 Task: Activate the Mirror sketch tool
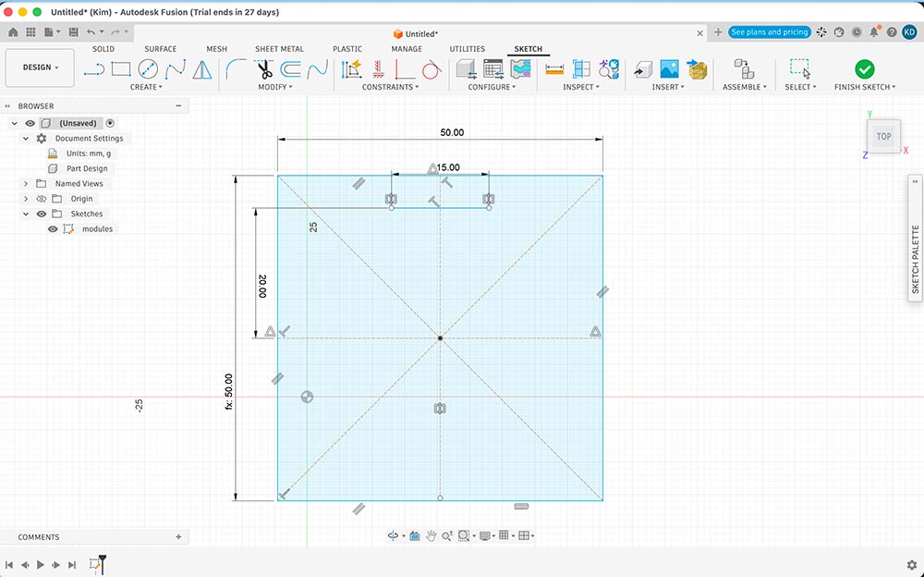202,69
